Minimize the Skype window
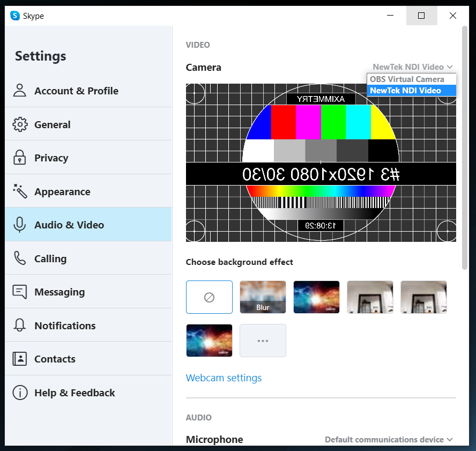The image size is (476, 451). pos(390,16)
